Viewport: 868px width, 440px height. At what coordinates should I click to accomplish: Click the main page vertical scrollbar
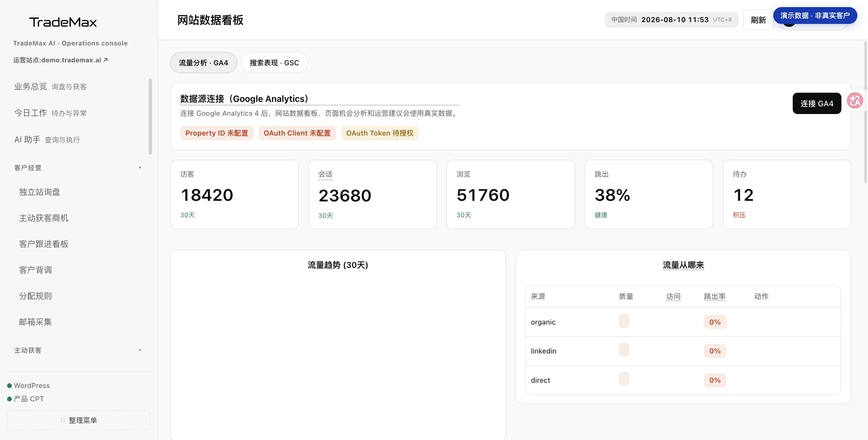(866, 112)
